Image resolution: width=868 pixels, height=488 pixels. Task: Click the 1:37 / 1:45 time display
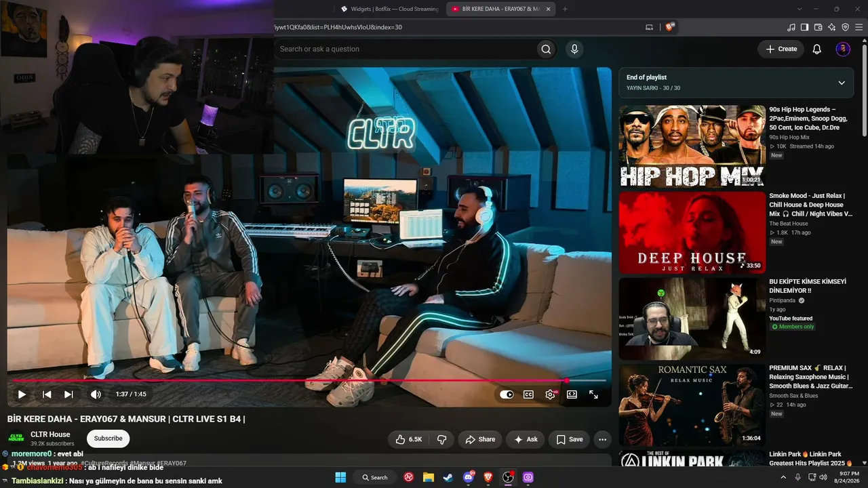tap(131, 394)
